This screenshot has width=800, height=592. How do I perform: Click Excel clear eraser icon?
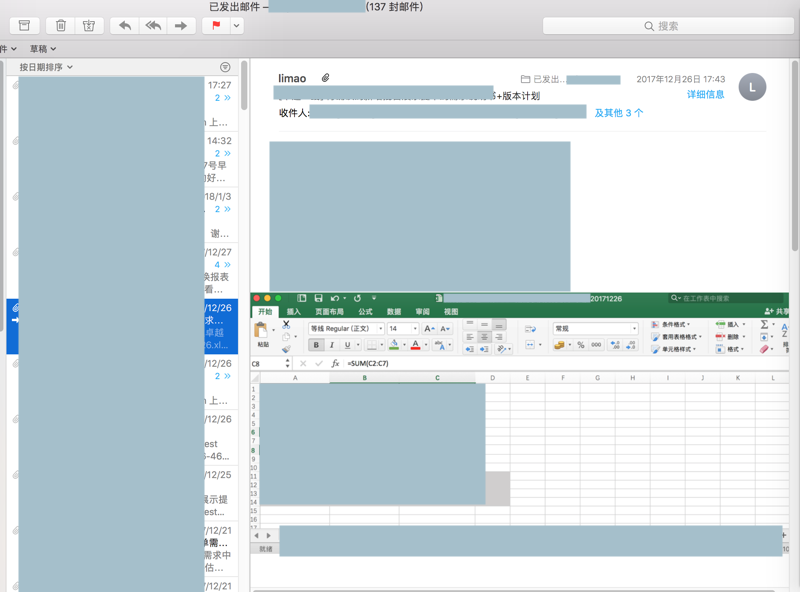click(764, 349)
